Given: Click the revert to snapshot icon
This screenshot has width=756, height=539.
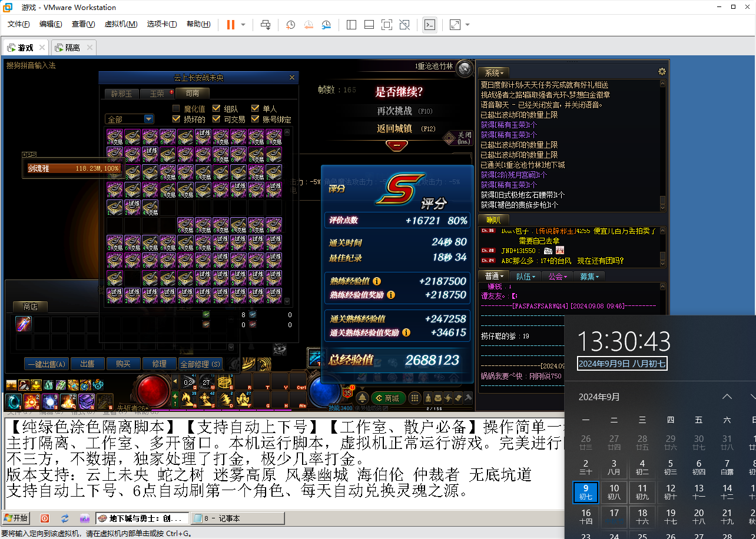Looking at the screenshot, I should tap(309, 25).
